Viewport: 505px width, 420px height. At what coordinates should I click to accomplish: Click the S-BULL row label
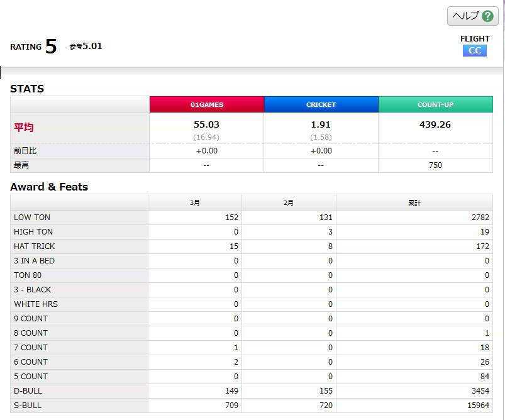[x=28, y=406]
